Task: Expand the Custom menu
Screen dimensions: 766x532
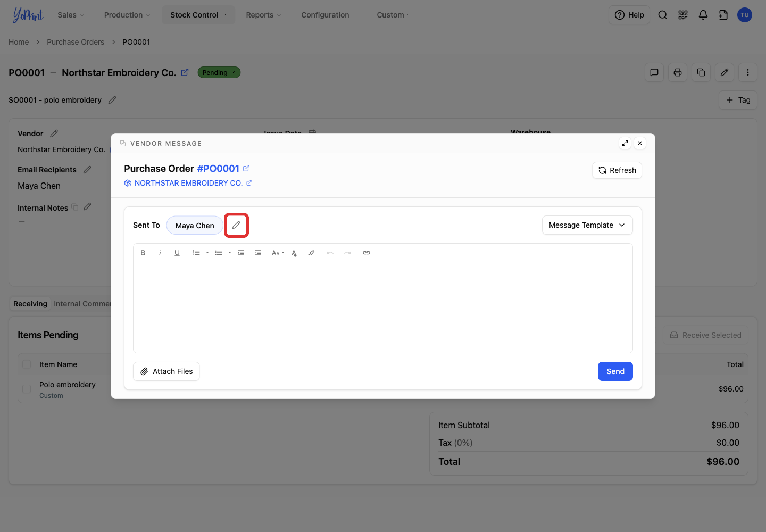Action: tap(394, 15)
